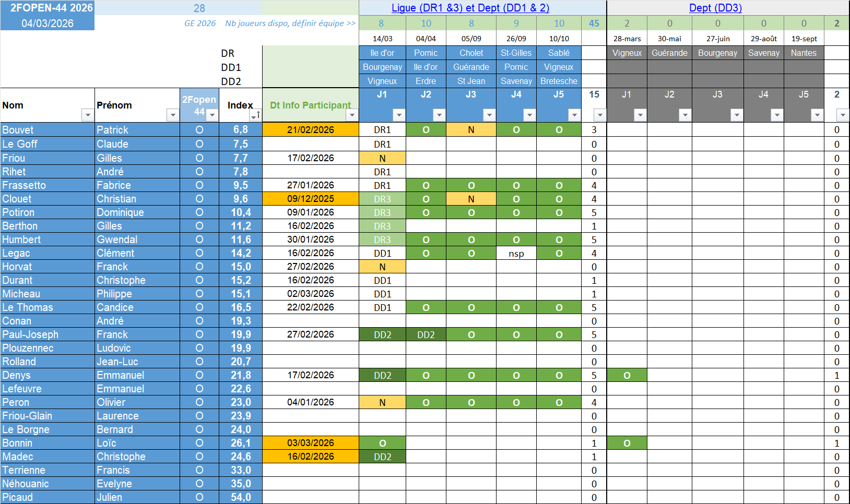Select Bouvet's yellow 'N' cell under J3

pos(471,130)
